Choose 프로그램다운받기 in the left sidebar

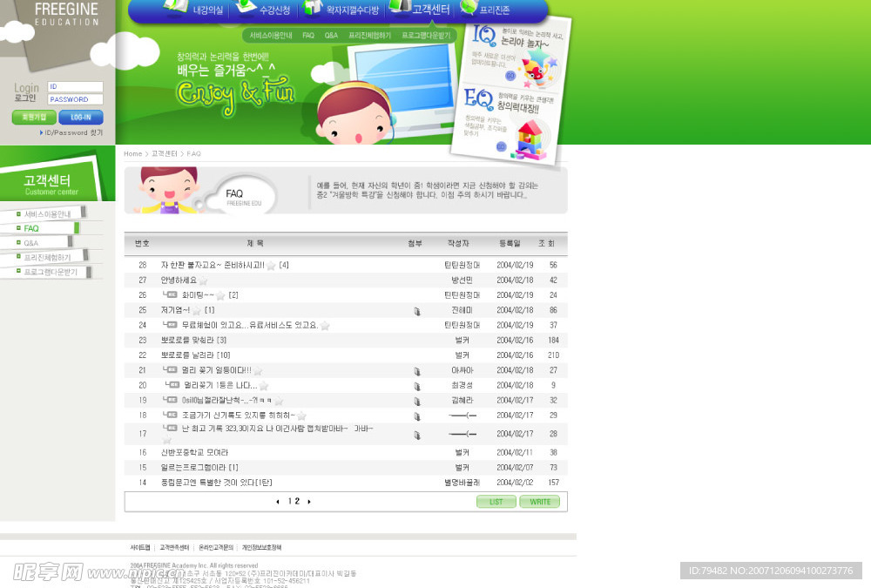click(51, 272)
